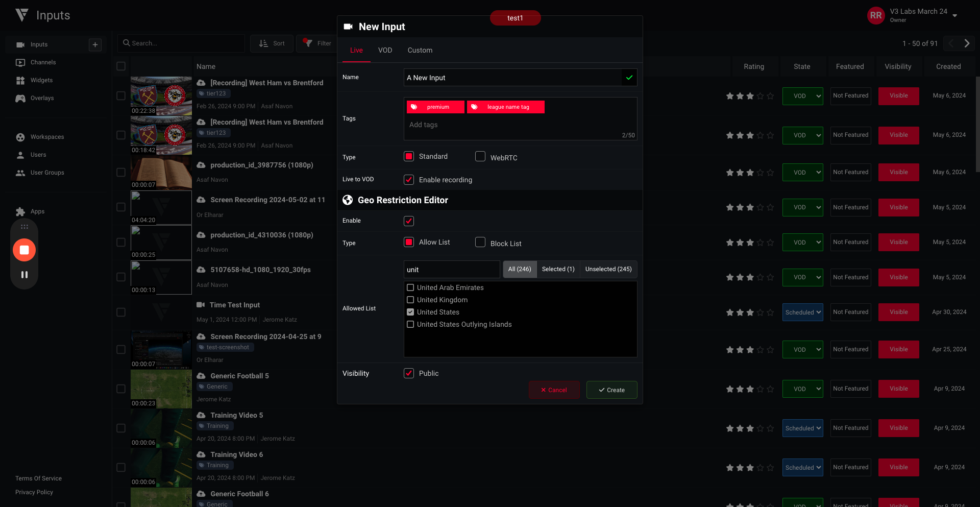The width and height of the screenshot is (980, 507).
Task: Open the Channels section icon
Action: click(20, 63)
